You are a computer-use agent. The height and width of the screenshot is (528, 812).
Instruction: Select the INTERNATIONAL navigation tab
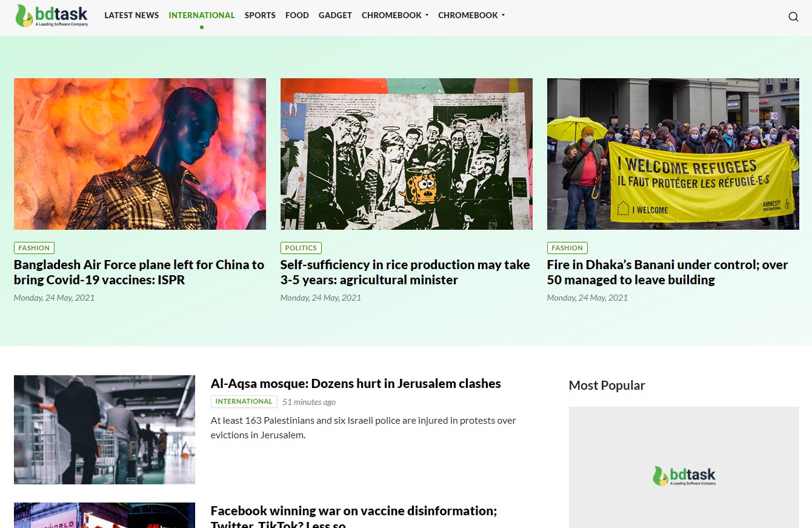tap(202, 15)
